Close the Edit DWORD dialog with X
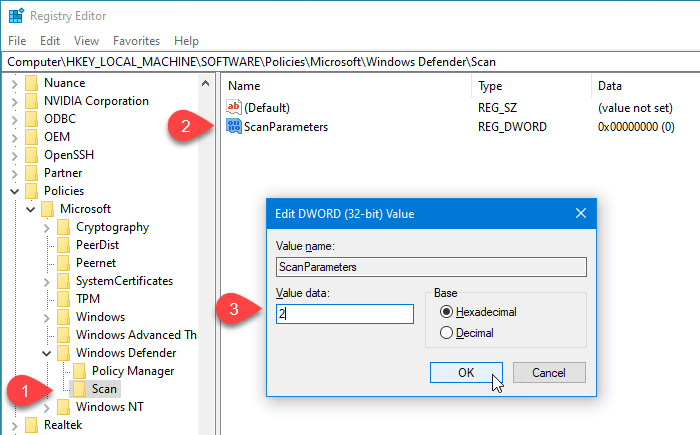Screen dimensions: 700x435 coord(581,213)
